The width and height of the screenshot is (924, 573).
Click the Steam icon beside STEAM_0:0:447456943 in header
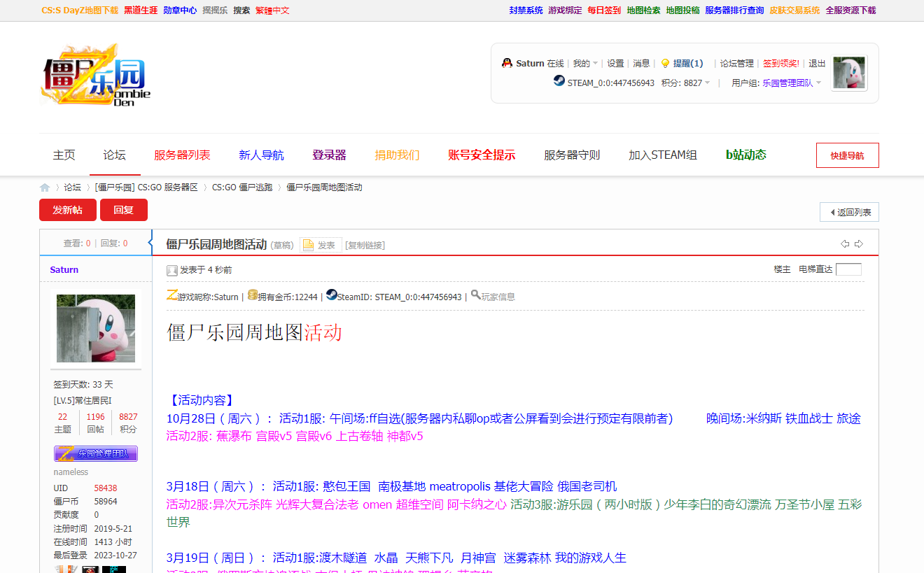point(559,81)
